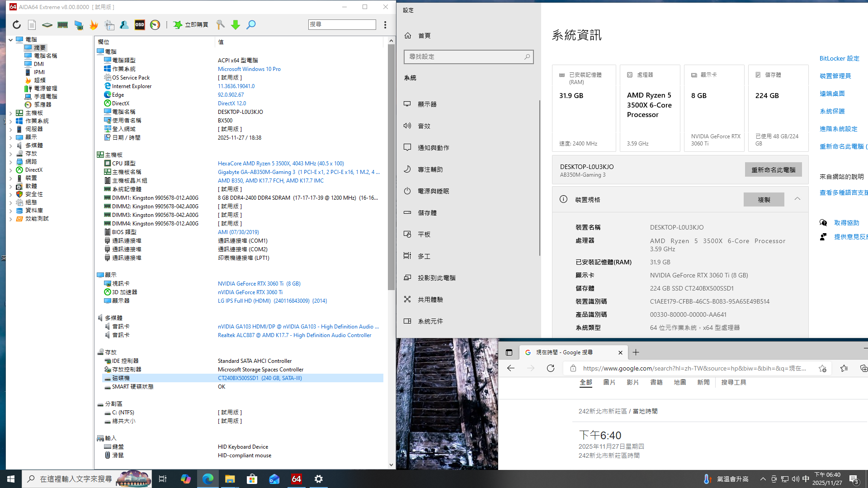Click the AIDA64 refresh icon

click(x=17, y=25)
